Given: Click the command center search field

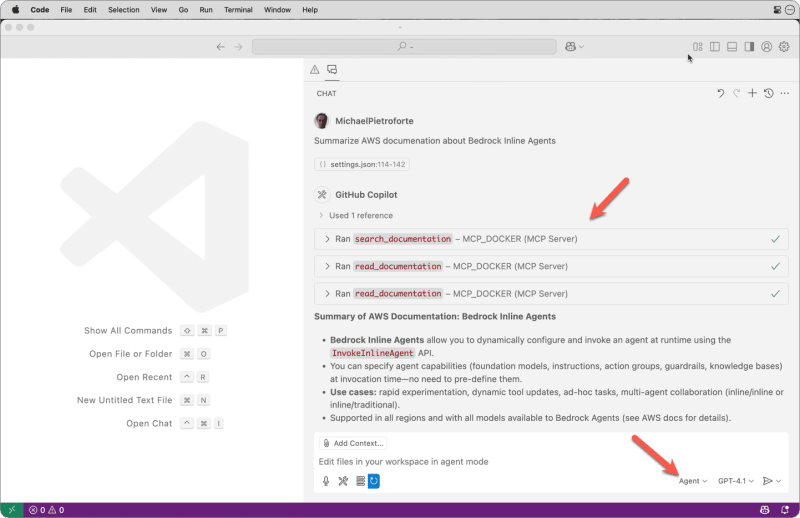Looking at the screenshot, I should pos(404,46).
